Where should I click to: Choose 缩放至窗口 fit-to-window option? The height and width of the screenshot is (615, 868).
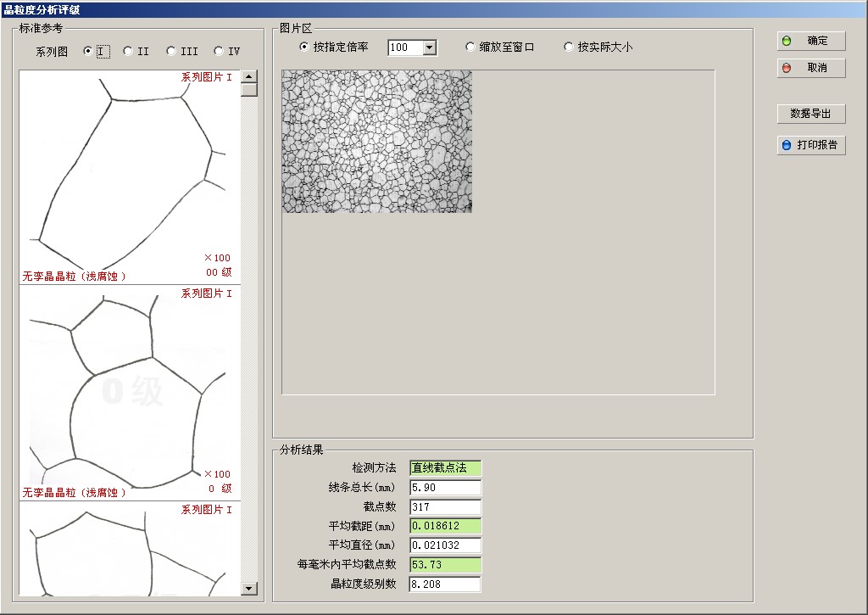click(470, 48)
